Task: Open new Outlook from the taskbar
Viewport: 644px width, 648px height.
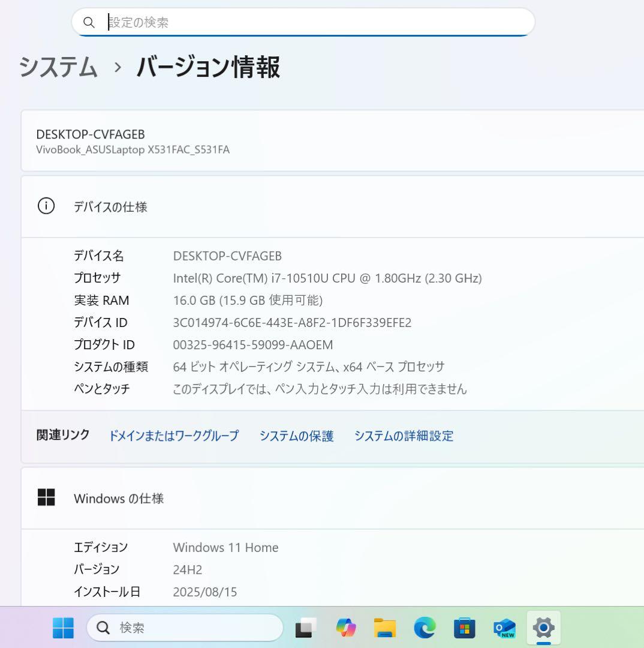Action: click(504, 628)
